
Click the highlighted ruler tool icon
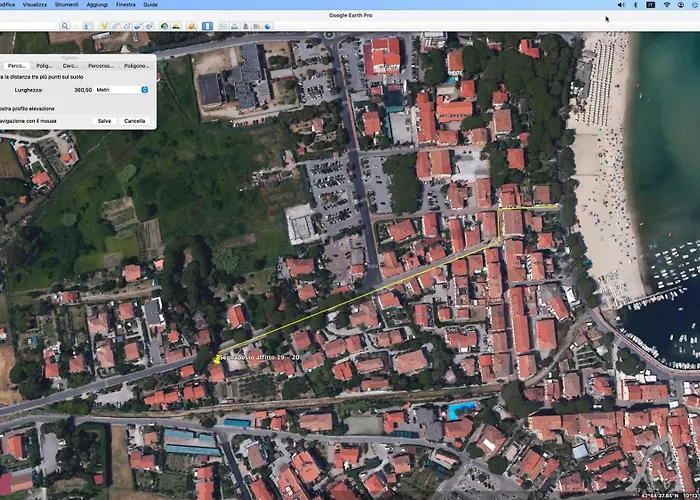coord(206,26)
